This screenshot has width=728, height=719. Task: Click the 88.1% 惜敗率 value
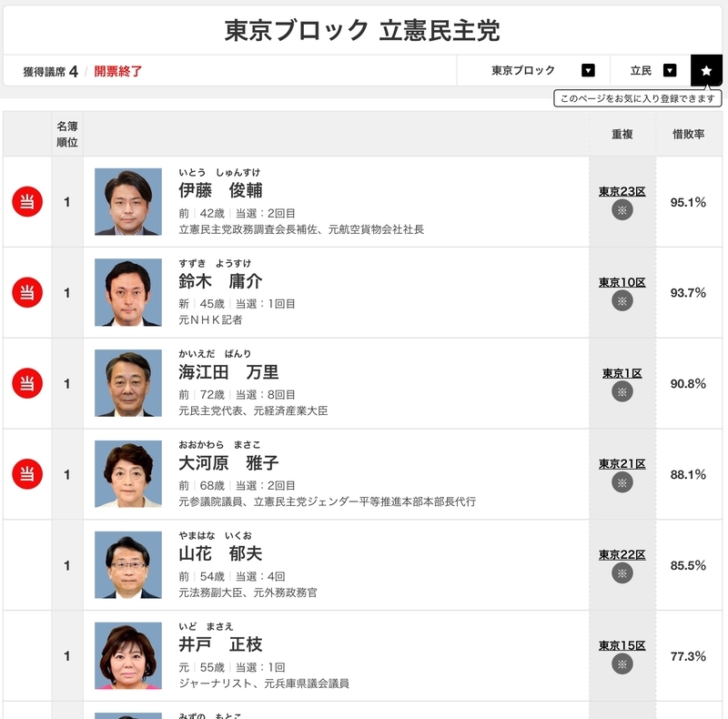[688, 474]
